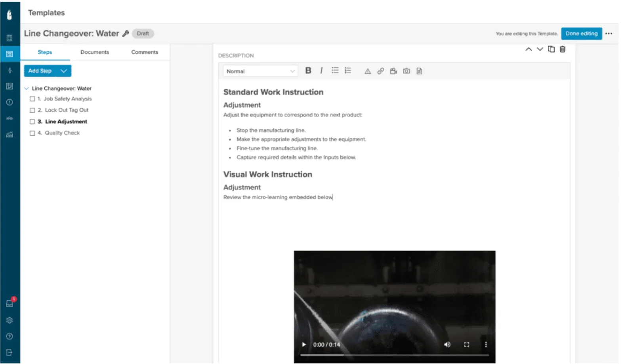Select the Line Adjustment step
The image size is (622, 364).
tap(66, 121)
